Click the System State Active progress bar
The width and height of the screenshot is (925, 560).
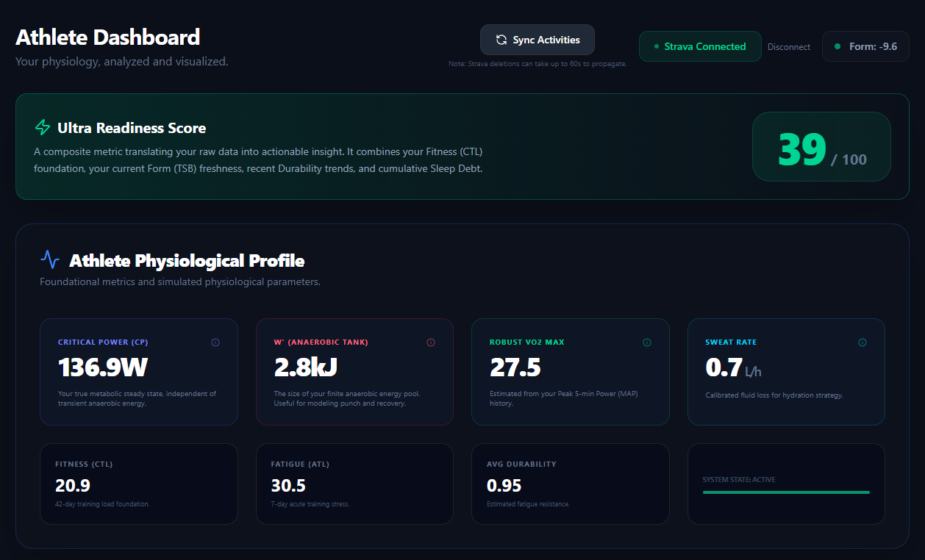point(786,491)
